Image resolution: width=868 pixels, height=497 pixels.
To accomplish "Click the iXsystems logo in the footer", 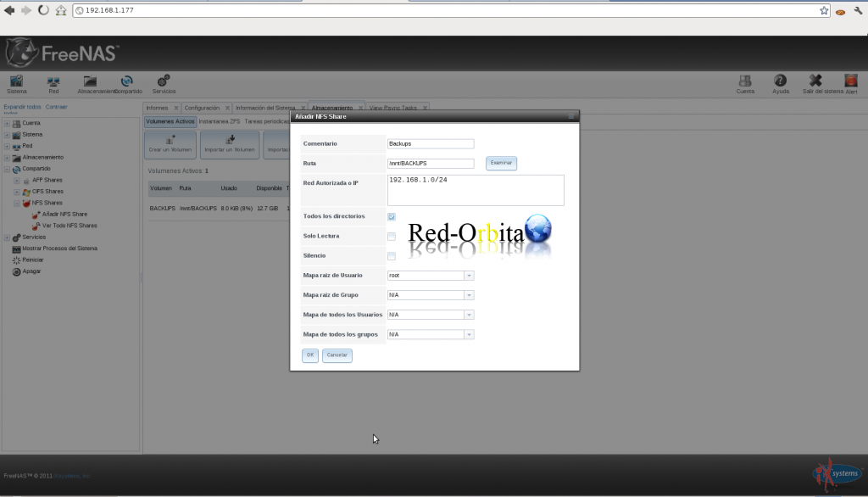I will pos(837,474).
